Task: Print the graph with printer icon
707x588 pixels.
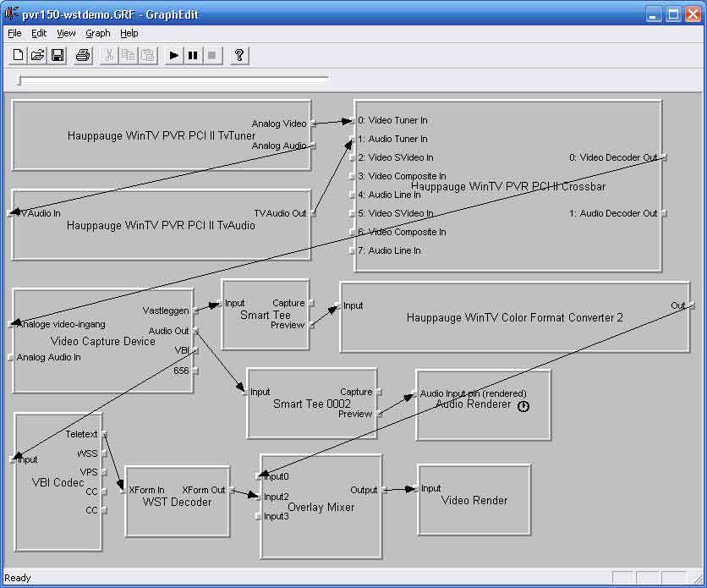Action: [x=83, y=56]
